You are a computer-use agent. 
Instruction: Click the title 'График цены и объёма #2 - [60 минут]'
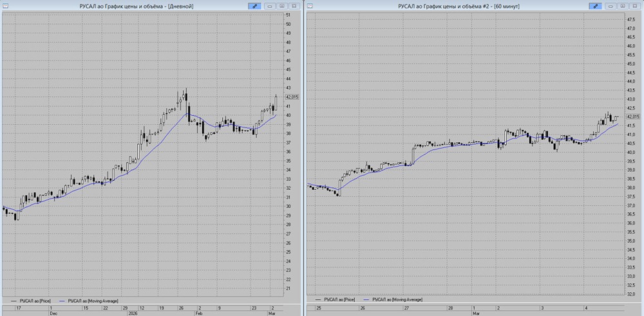470,6
